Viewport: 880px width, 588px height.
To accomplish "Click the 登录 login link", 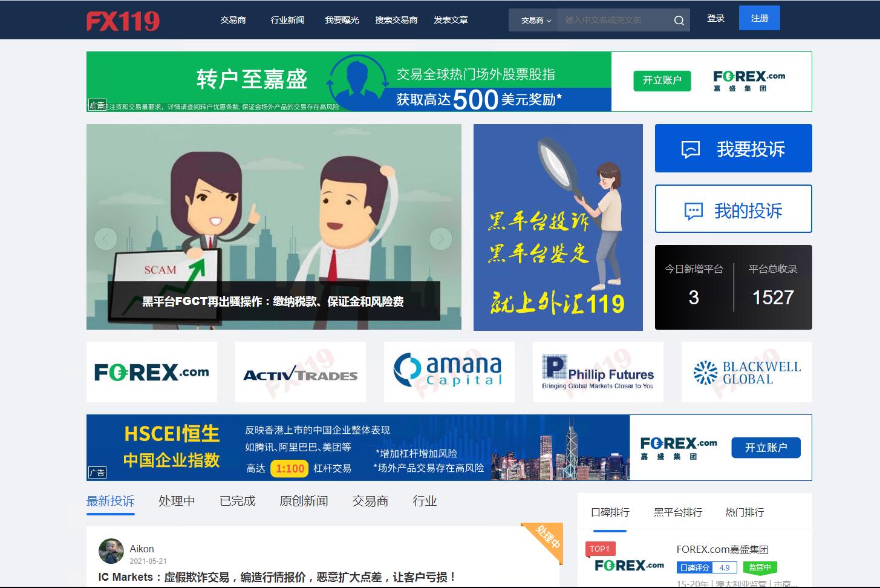I will [x=715, y=18].
